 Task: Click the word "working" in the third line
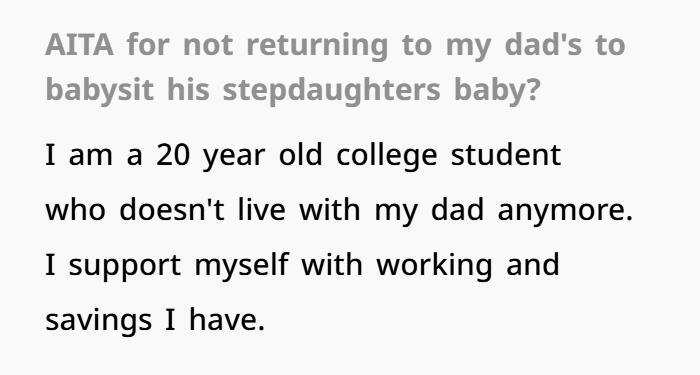(x=434, y=266)
